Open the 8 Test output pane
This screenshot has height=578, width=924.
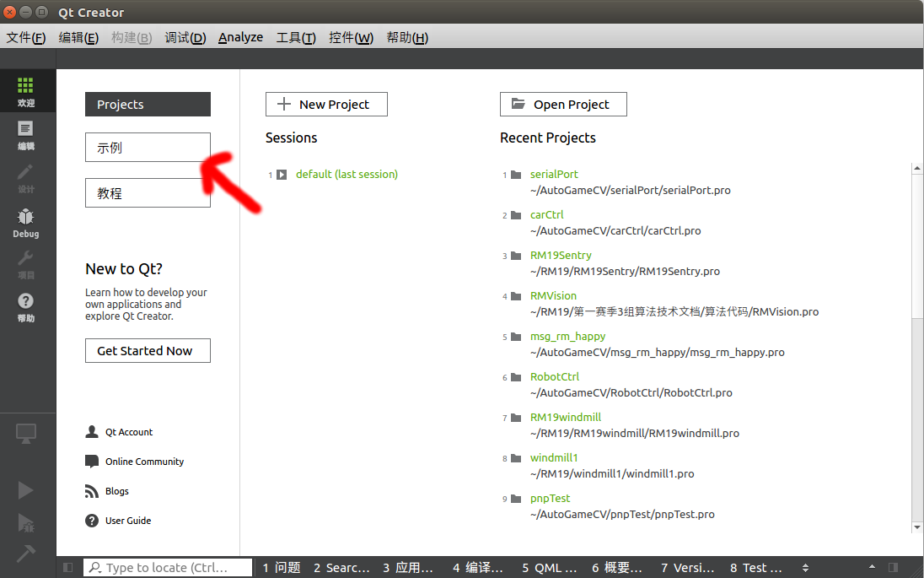[756, 567]
